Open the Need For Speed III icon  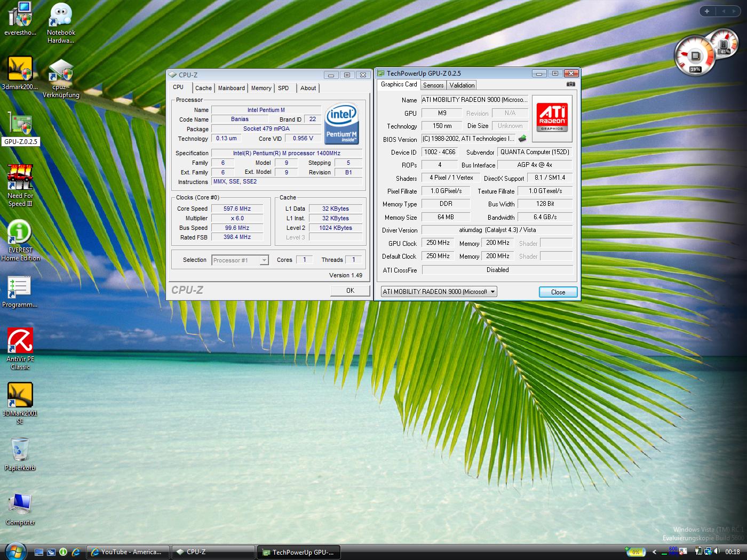[20, 178]
